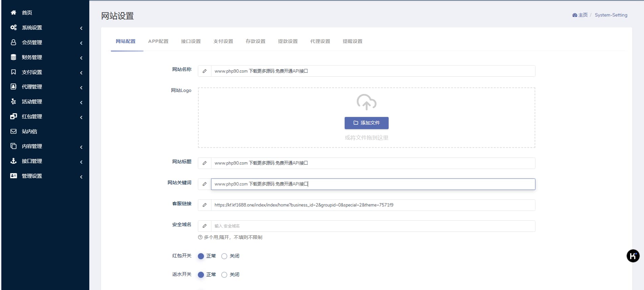Click the user icon for 会员管理

click(x=14, y=42)
